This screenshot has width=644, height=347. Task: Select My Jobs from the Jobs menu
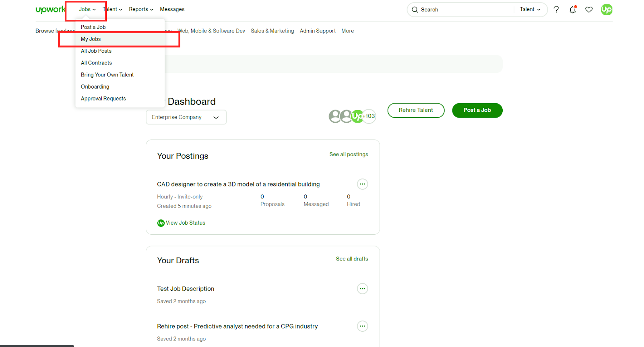(x=91, y=39)
